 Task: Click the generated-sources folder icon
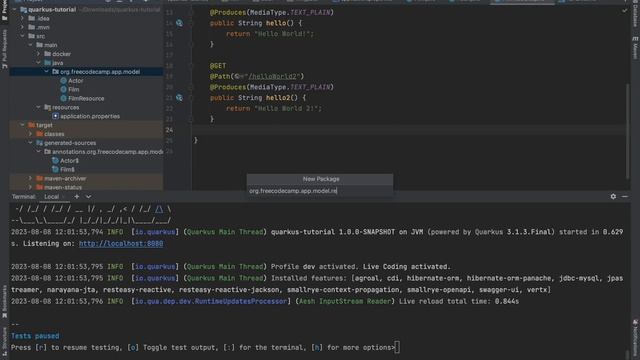[40, 143]
